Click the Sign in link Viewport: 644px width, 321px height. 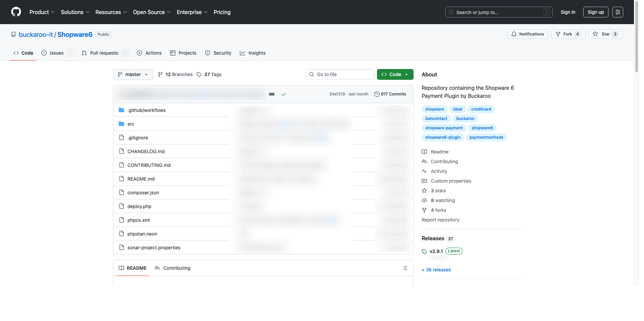pos(568,12)
